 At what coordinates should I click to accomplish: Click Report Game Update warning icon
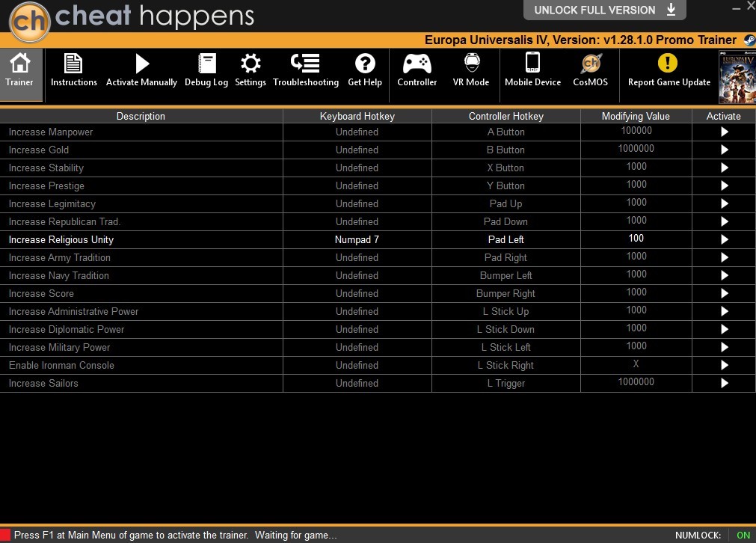click(x=668, y=63)
